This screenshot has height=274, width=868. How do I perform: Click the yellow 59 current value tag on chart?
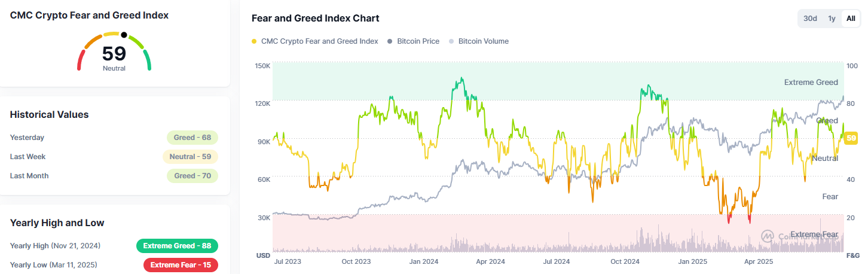(x=851, y=138)
